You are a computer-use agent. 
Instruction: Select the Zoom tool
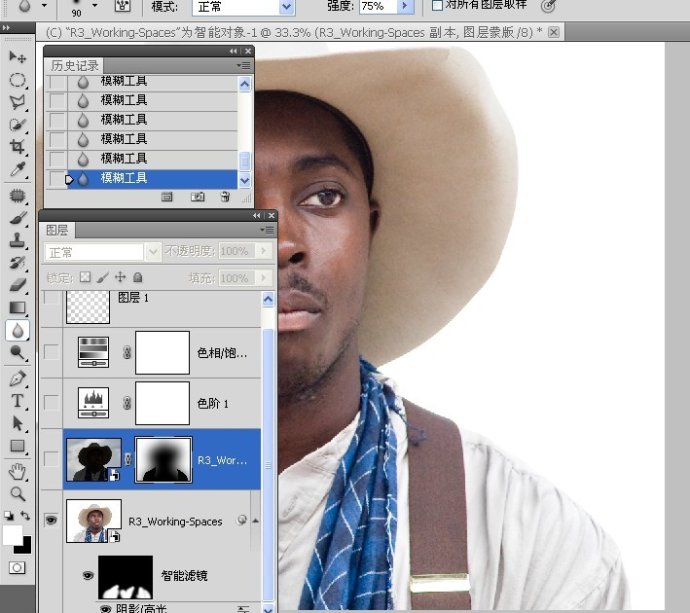click(17, 494)
